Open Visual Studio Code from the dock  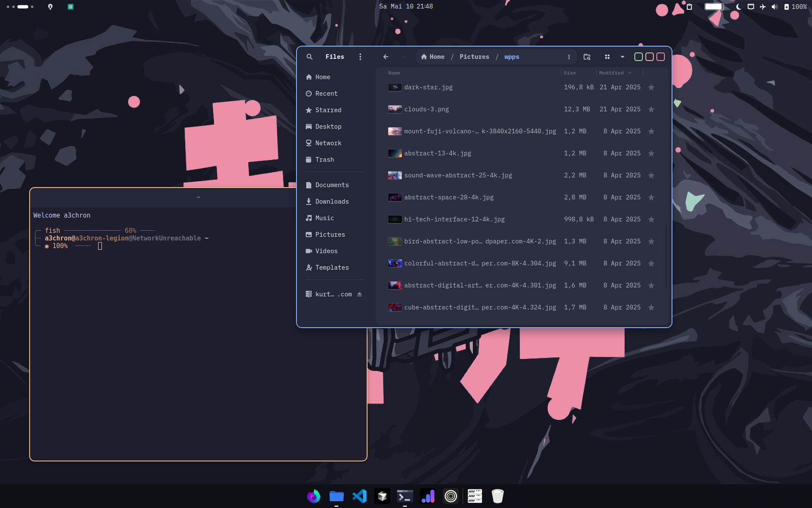359,496
